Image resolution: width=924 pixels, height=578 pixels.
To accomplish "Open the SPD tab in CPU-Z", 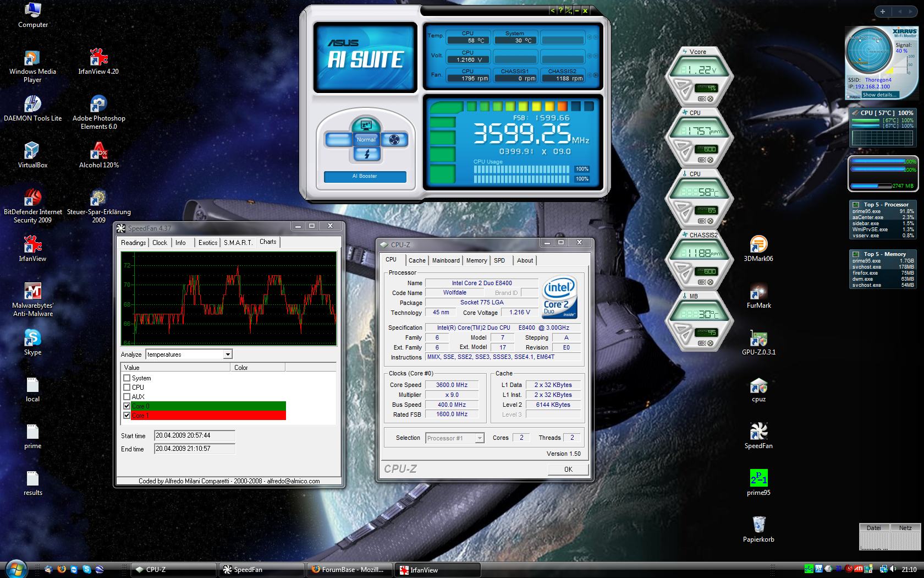I will click(x=499, y=260).
